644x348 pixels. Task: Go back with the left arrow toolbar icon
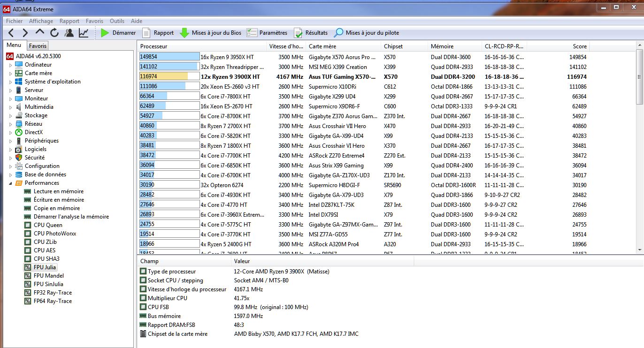pos(11,33)
